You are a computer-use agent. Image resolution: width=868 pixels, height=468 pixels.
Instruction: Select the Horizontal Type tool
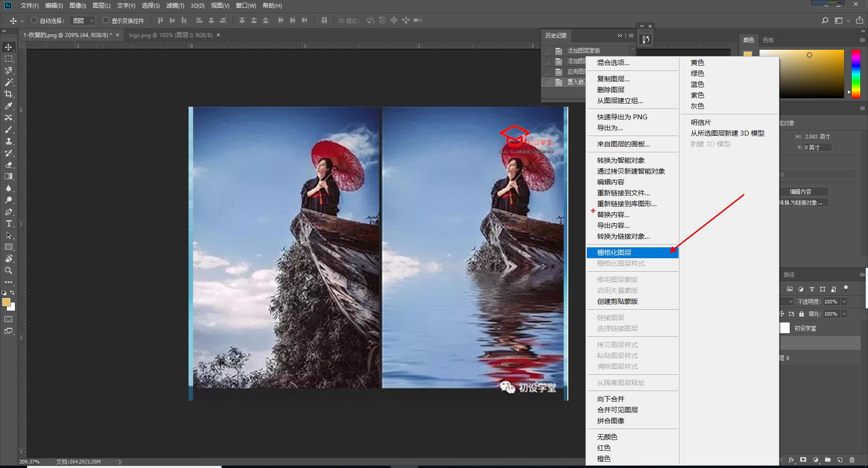pos(8,223)
